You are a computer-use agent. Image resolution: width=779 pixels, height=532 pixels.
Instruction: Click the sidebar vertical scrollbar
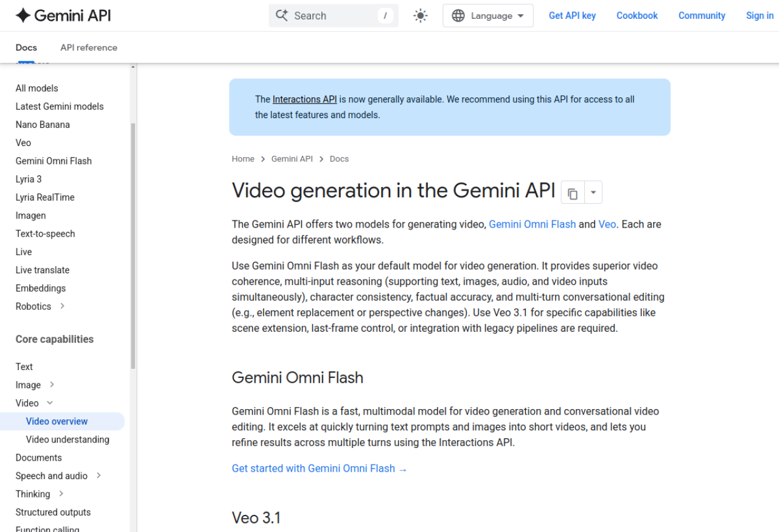[x=133, y=246]
